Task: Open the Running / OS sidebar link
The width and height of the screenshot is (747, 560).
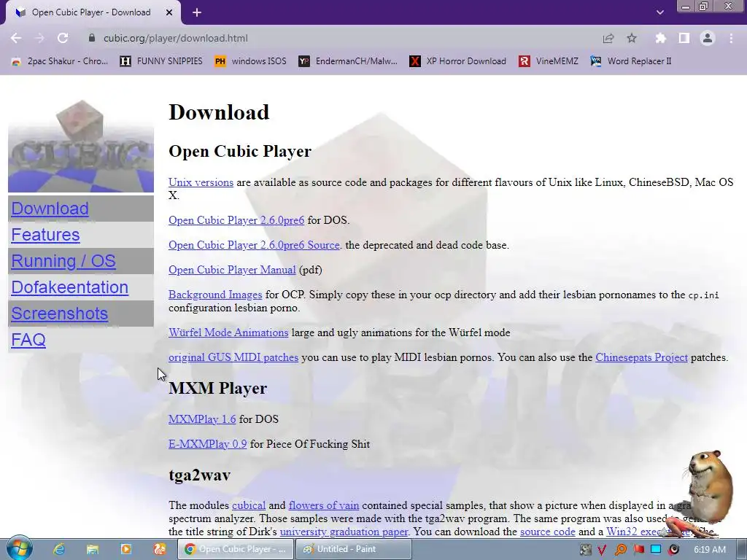Action: pyautogui.click(x=63, y=261)
